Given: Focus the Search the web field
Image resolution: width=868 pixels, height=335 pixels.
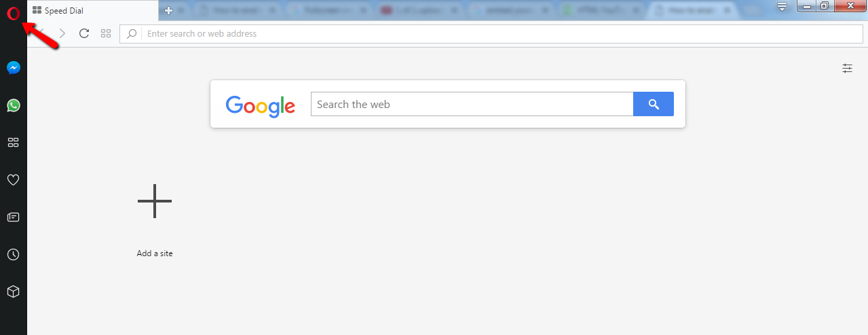Looking at the screenshot, I should pos(472,104).
